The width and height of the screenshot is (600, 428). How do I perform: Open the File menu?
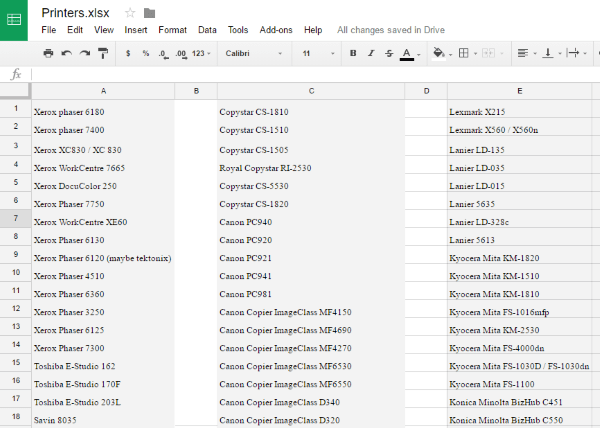point(49,30)
